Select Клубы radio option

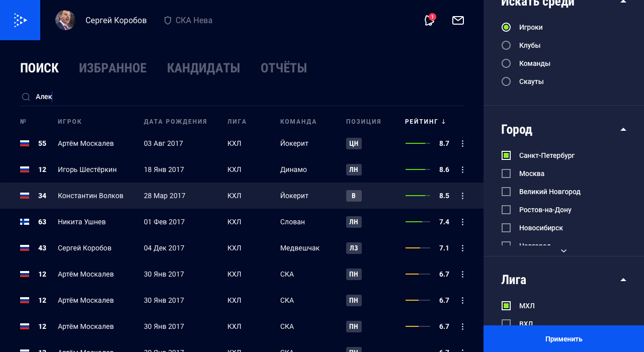(506, 45)
